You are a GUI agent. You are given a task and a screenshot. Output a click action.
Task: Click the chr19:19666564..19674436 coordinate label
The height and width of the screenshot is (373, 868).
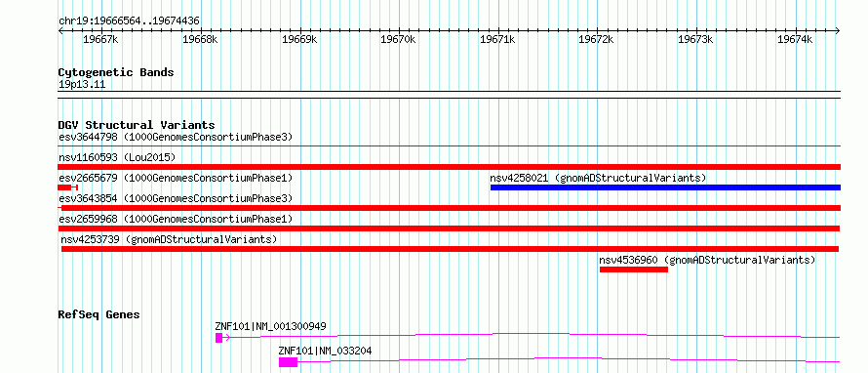click(x=129, y=21)
